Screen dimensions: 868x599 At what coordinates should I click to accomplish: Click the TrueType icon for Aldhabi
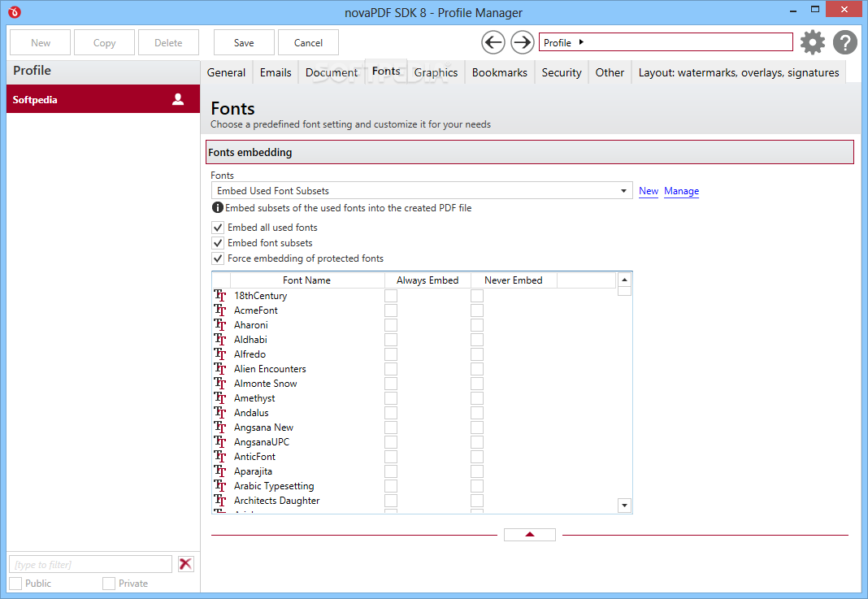219,340
